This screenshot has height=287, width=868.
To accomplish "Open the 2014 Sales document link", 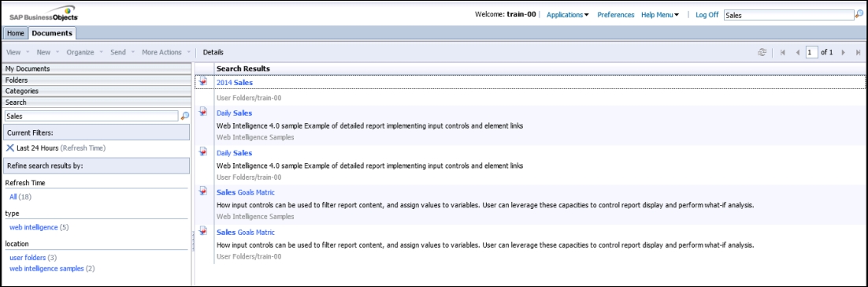I will [234, 82].
